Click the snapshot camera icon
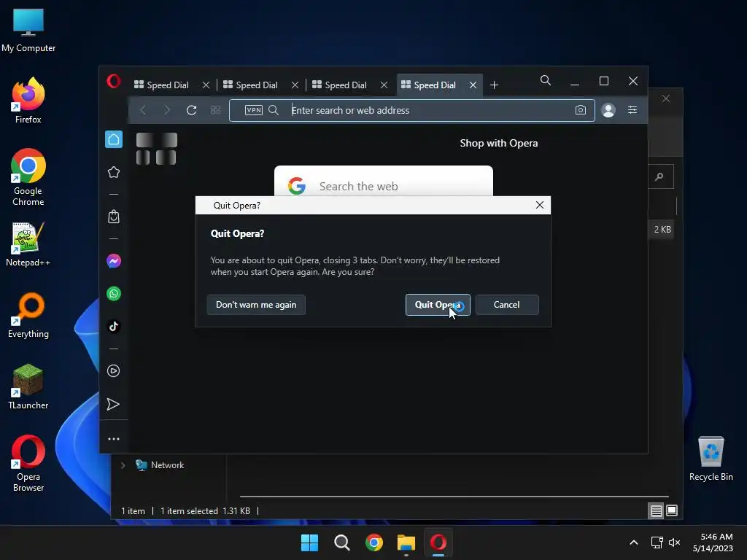This screenshot has height=560, width=747. tap(580, 111)
